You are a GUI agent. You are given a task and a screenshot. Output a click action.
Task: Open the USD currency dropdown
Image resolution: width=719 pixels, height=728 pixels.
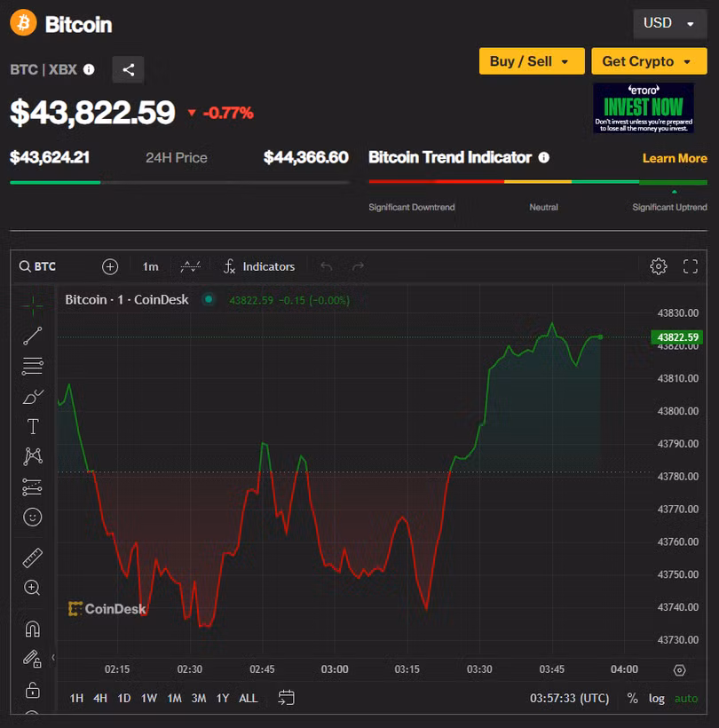point(669,23)
